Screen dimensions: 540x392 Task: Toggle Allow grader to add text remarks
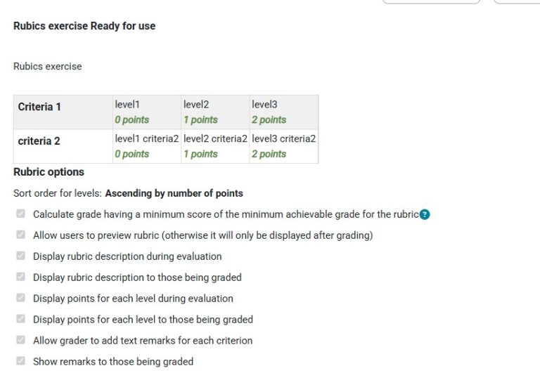tap(21, 340)
